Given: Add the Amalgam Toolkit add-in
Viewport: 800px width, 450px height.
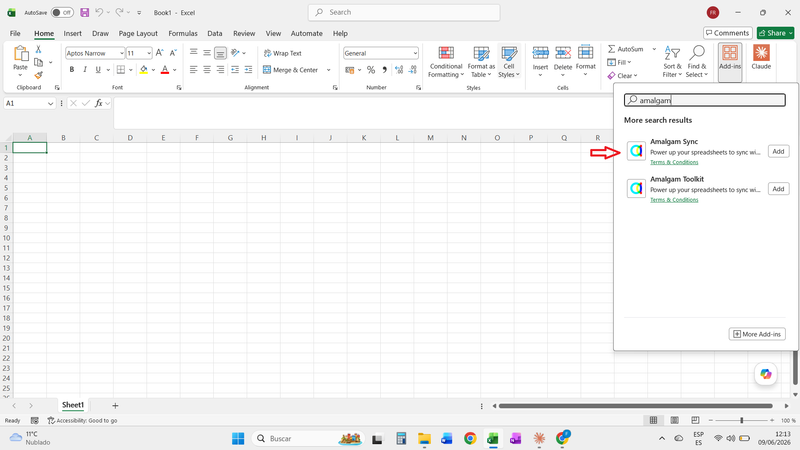Looking at the screenshot, I should tap(778, 189).
